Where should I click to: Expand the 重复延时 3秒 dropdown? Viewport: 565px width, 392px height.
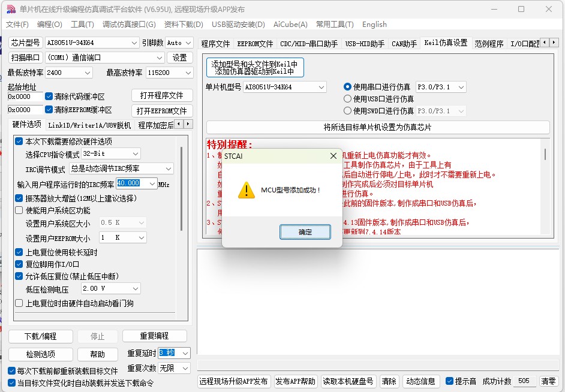(185, 353)
